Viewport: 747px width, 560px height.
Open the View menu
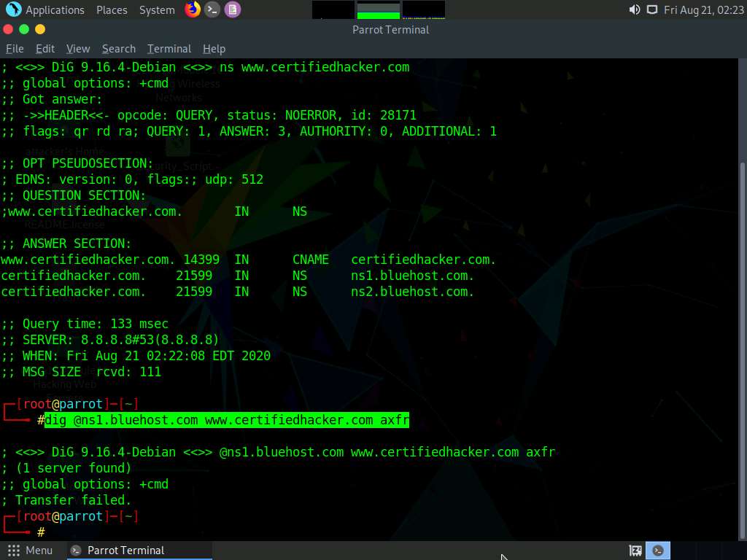(x=78, y=49)
